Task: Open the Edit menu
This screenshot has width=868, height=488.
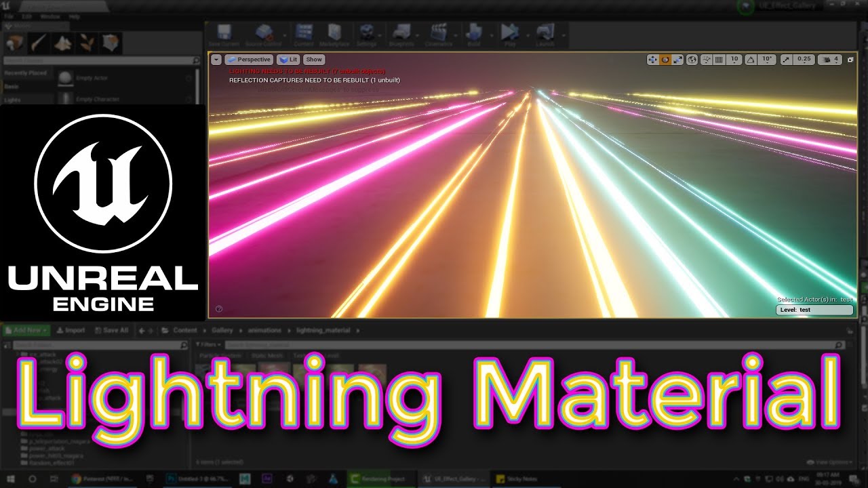Action: [27, 16]
